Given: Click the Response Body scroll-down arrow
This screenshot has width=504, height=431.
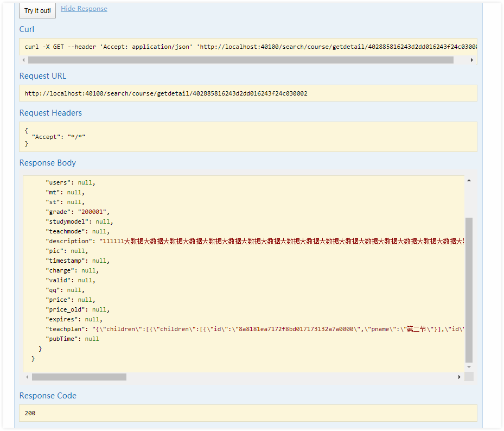Looking at the screenshot, I should point(469,367).
